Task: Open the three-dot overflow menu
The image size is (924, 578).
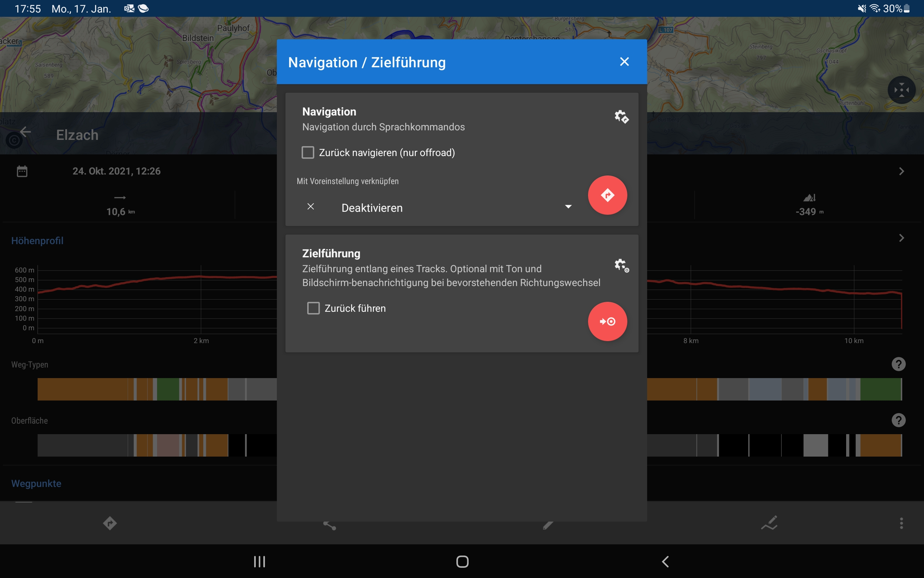Action: click(x=901, y=523)
